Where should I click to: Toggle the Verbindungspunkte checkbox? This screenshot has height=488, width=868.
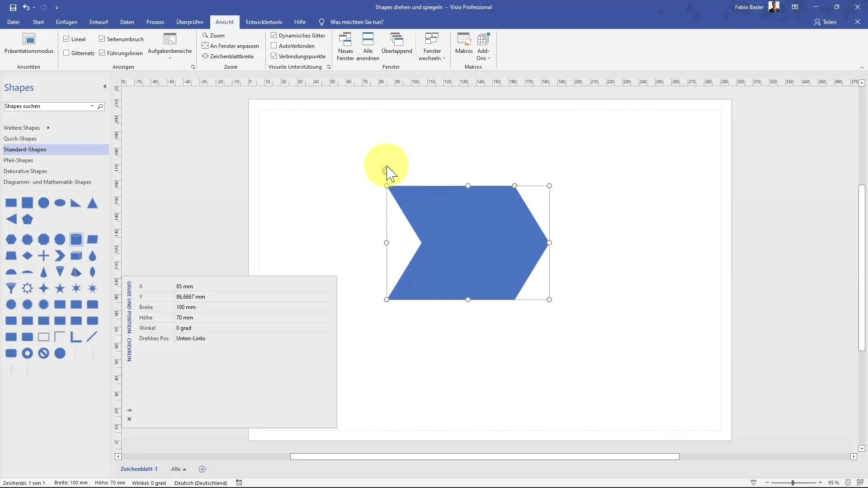click(274, 56)
